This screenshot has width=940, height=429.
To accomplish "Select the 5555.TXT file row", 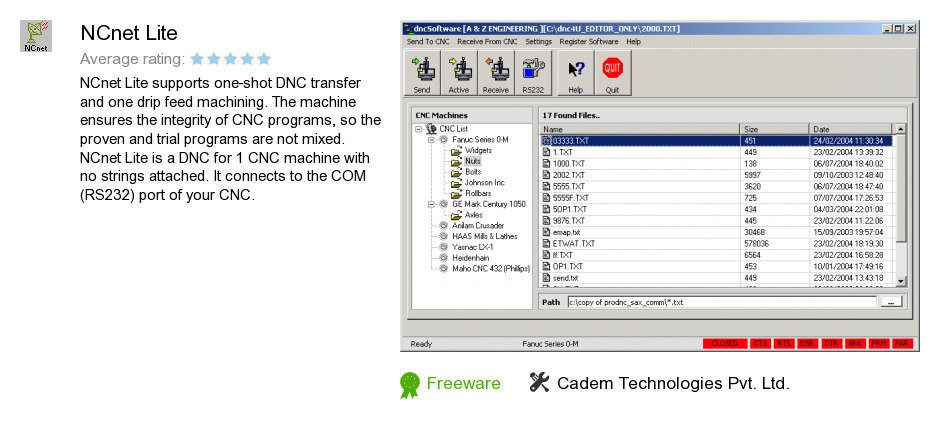I will 716,186.
